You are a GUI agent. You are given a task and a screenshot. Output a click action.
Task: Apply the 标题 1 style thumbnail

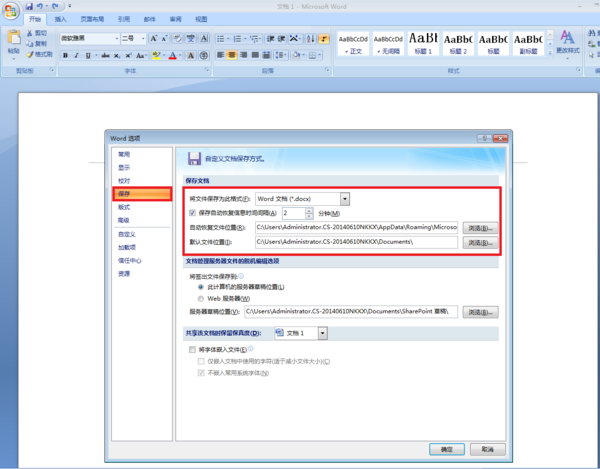(424, 43)
